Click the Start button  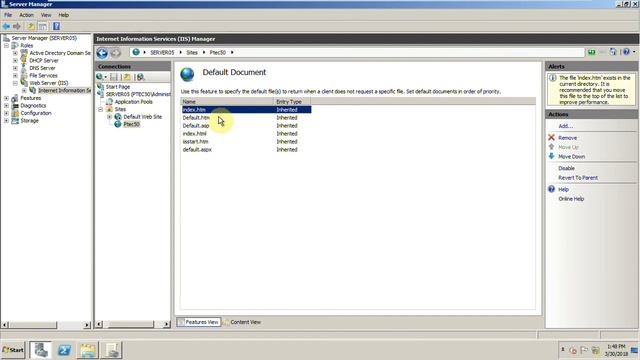click(13, 350)
